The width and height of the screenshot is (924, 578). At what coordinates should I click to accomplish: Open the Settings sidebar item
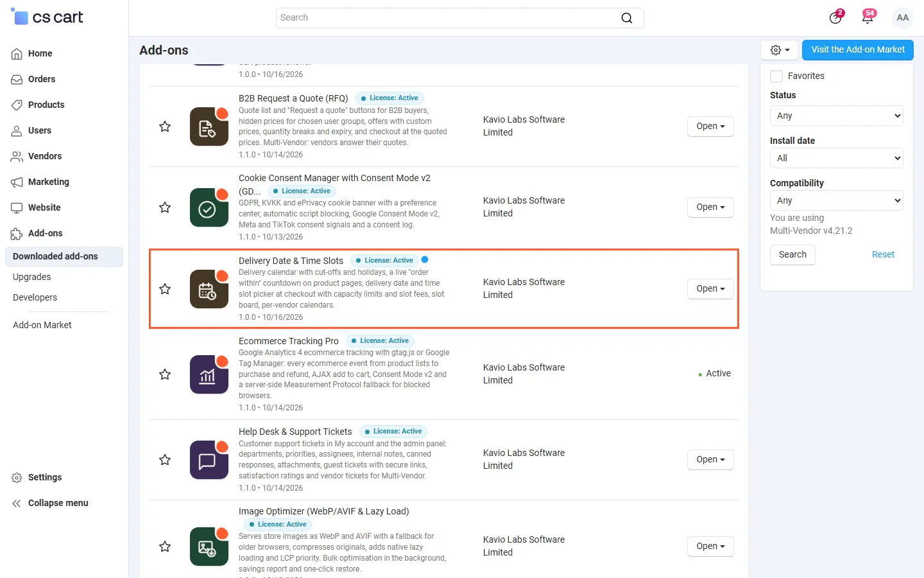pos(45,477)
